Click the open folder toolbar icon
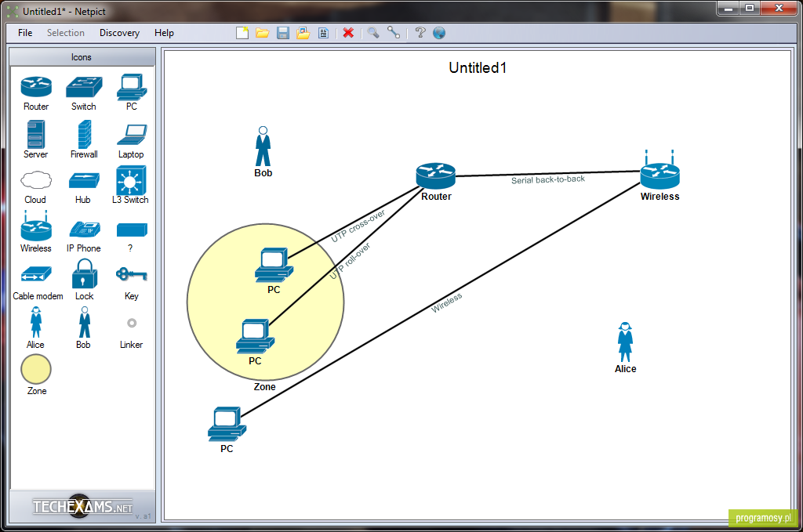The width and height of the screenshot is (803, 532). pos(263,33)
